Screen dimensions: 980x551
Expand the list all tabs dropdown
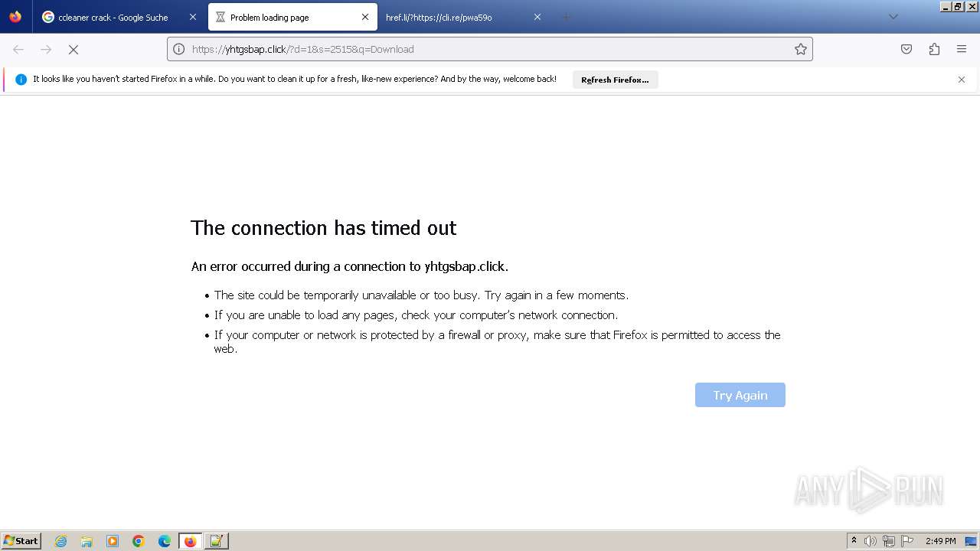[893, 17]
